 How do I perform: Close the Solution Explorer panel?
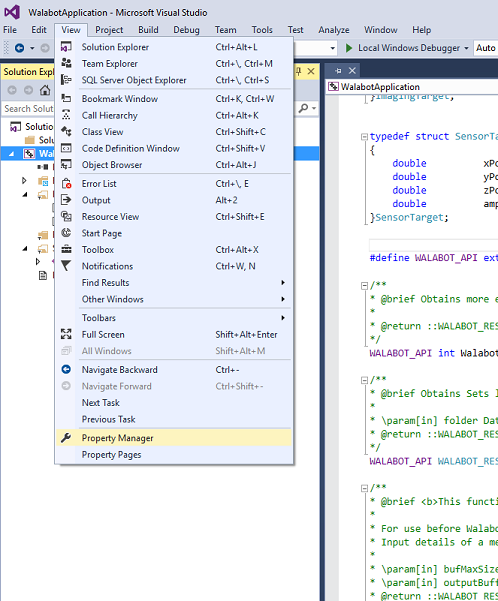[311, 71]
